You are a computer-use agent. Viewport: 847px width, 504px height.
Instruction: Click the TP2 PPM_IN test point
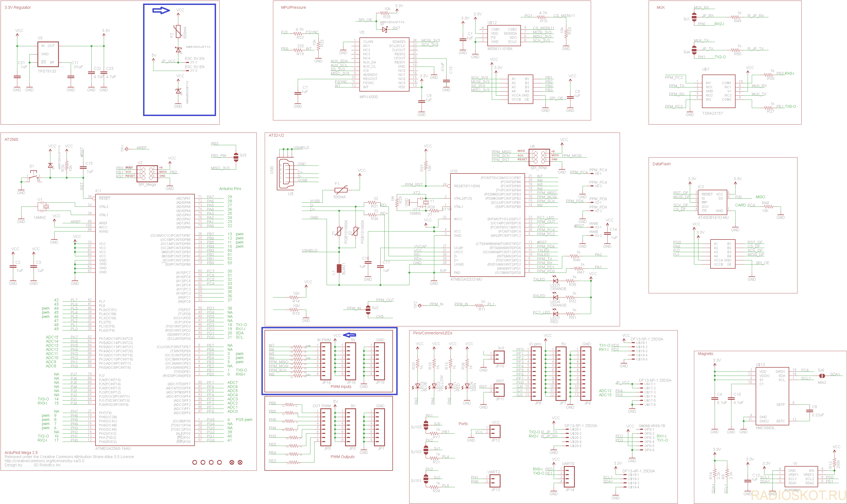(x=419, y=305)
